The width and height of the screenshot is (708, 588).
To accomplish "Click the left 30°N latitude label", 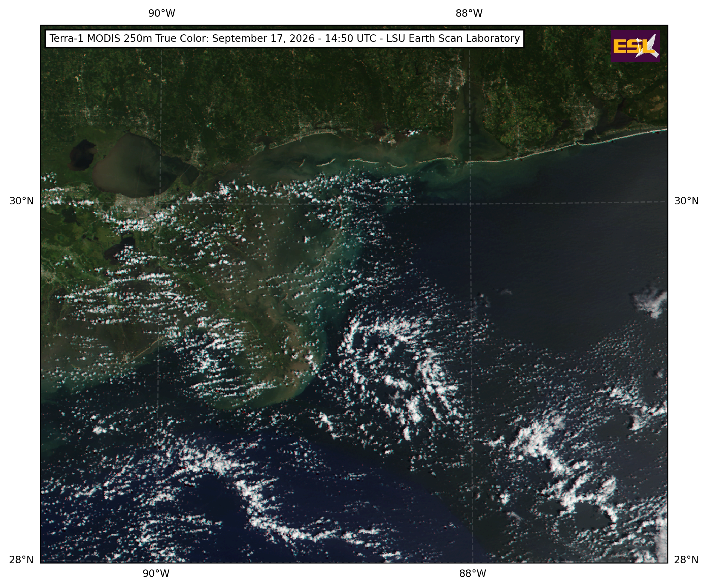I will point(22,201).
